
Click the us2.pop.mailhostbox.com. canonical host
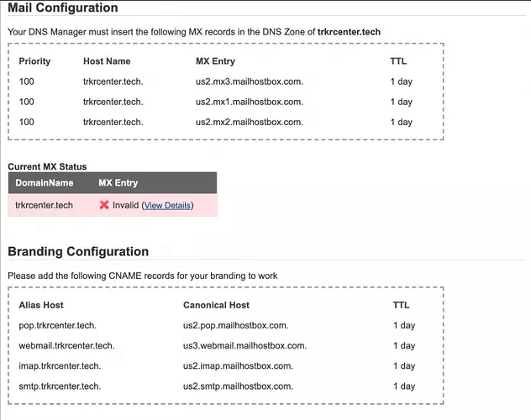236,325
